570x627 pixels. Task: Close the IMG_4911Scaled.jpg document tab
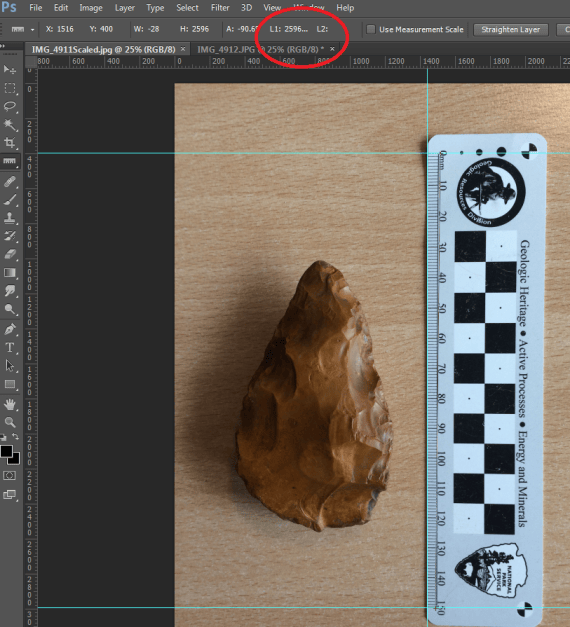click(x=183, y=49)
